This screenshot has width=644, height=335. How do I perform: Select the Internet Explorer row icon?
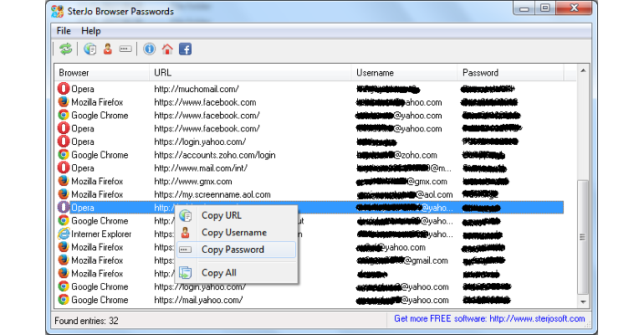[x=64, y=234]
